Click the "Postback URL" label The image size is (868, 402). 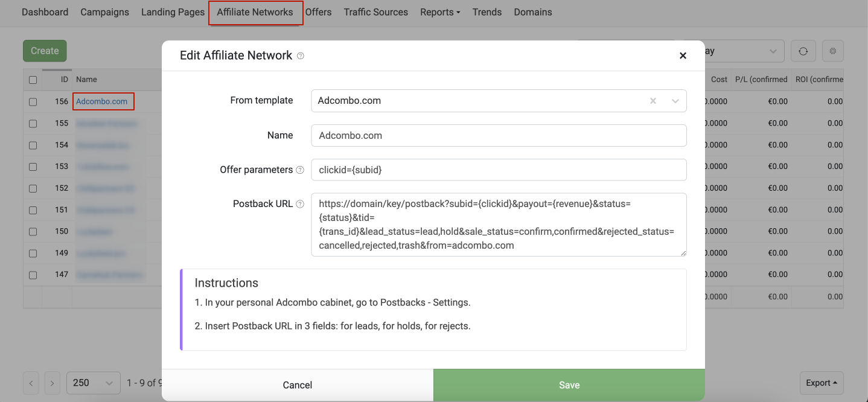[263, 204]
